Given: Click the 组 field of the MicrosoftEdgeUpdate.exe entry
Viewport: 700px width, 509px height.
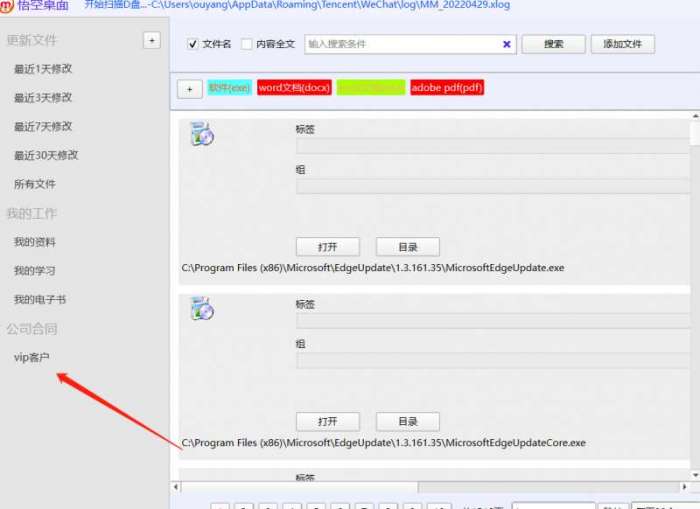Looking at the screenshot, I should [493, 186].
